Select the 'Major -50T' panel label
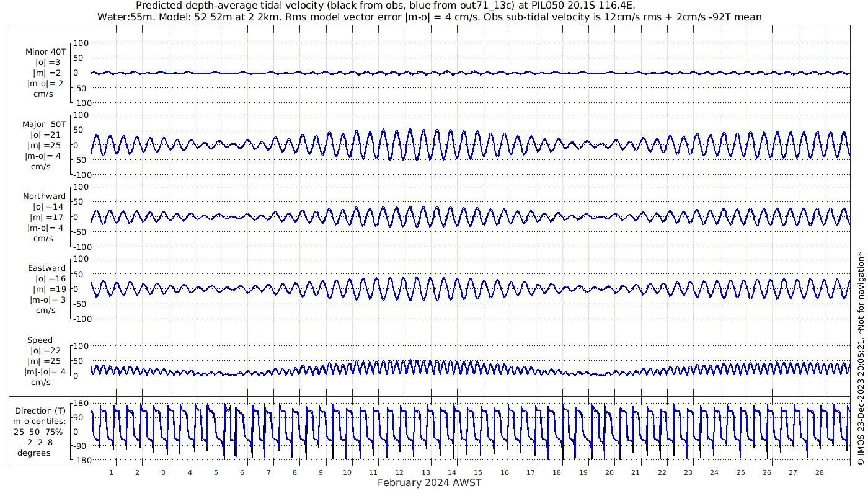This screenshot has height=496, width=868. 44,124
